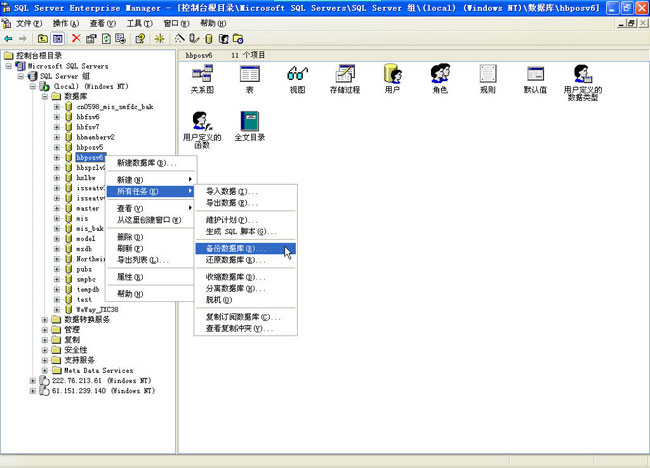
Task: Open the 用户定义的数据类型 icon
Action: pos(582,82)
